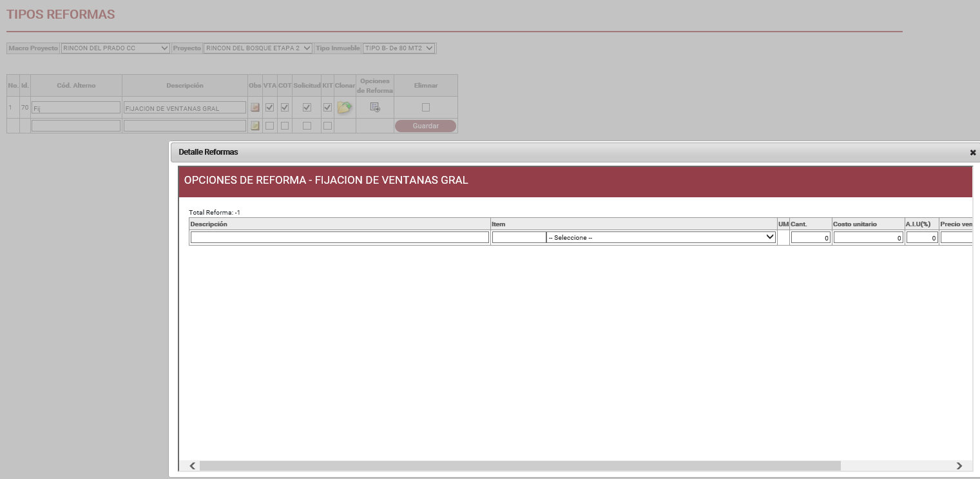Click the Descripción input in reform options

pos(340,237)
